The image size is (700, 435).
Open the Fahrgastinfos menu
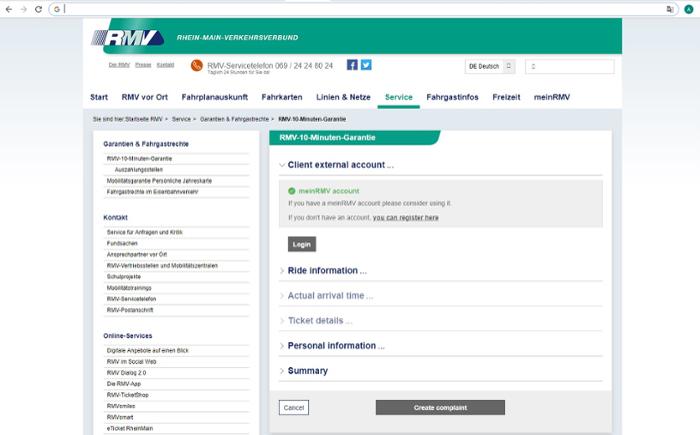[x=452, y=97]
